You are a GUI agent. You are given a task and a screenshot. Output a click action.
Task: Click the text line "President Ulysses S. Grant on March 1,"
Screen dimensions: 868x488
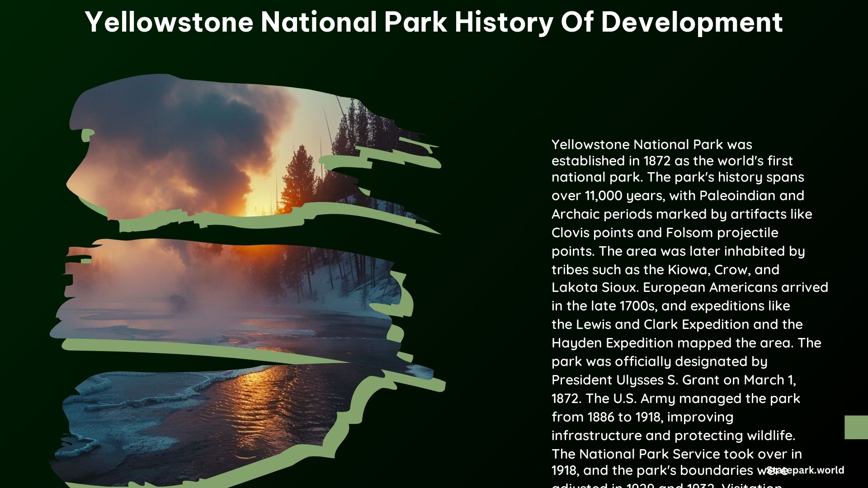click(674, 380)
